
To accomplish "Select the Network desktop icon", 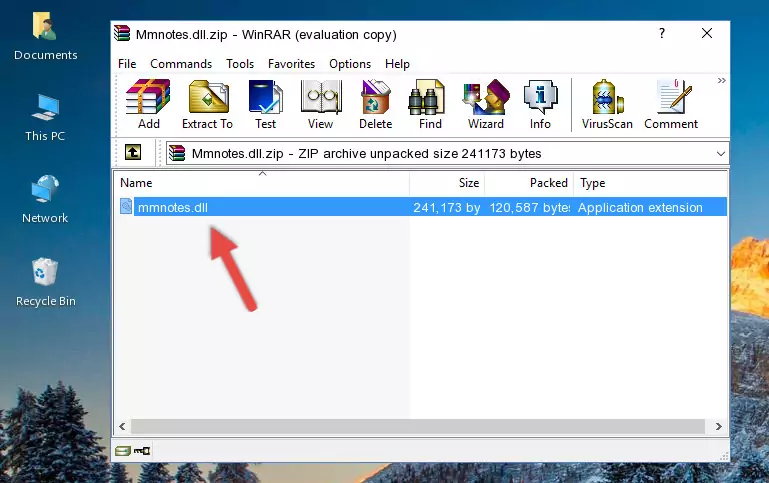I will [x=45, y=199].
